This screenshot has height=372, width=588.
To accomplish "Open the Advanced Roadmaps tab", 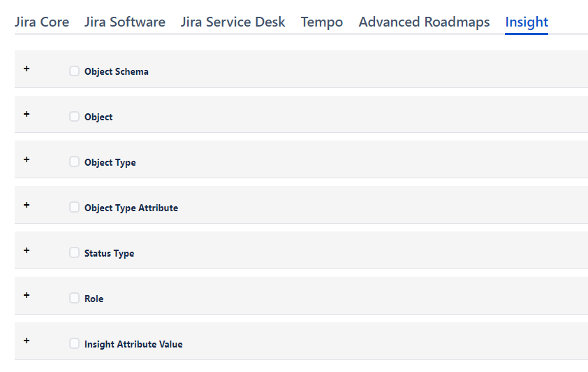I will [424, 22].
